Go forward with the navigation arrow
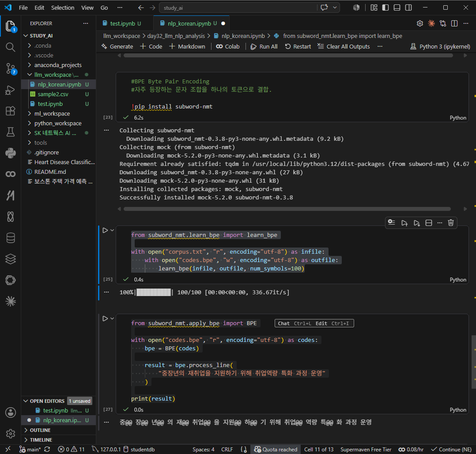This screenshot has width=476, height=454. point(152,8)
